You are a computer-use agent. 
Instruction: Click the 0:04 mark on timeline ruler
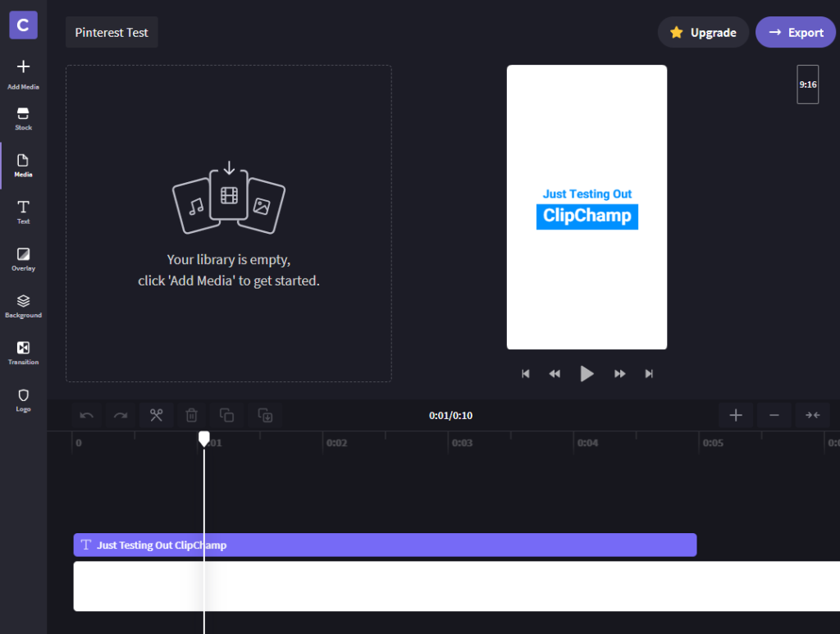point(587,443)
